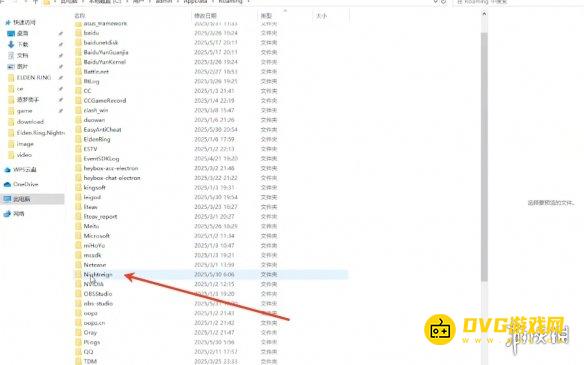Sort by the Size (大小) column header
This screenshot has height=365, width=584.
click(321, 16)
